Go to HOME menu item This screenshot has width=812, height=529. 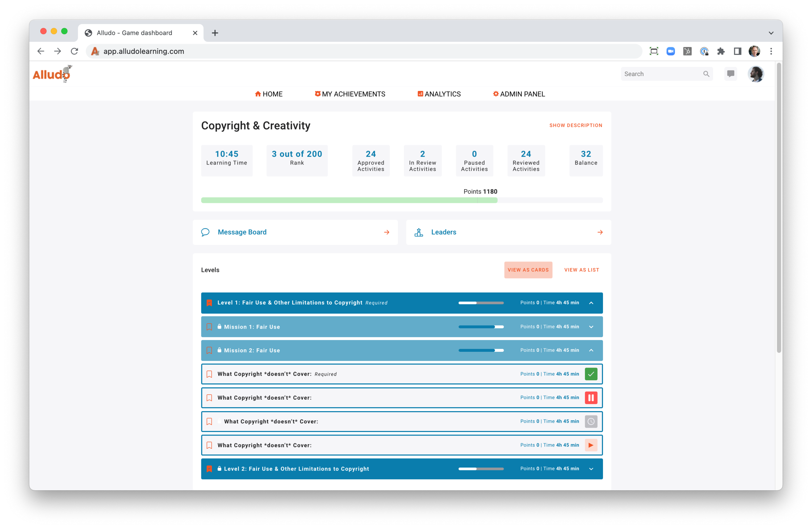point(269,94)
